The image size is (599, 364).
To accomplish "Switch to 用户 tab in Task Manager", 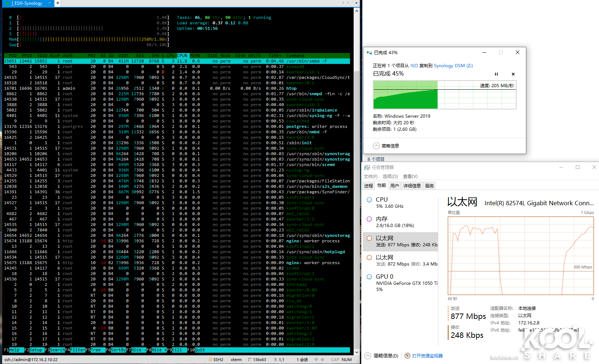I will [395, 186].
